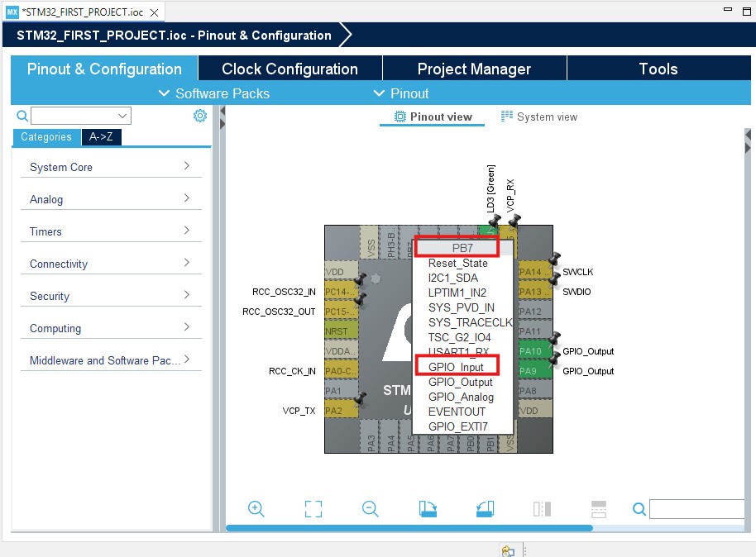Screen dimensions: 756x557
Task: Expand Middleware and Software Packs category
Action: (x=111, y=360)
